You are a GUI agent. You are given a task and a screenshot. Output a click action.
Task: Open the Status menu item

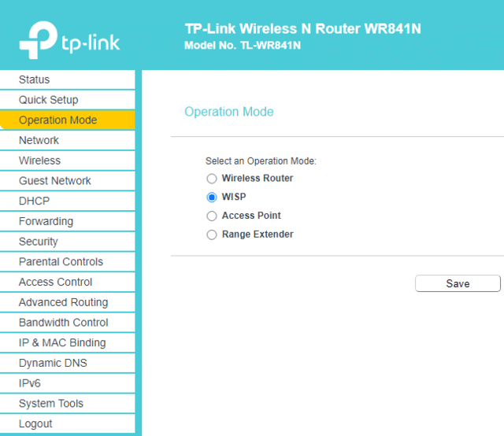67,79
